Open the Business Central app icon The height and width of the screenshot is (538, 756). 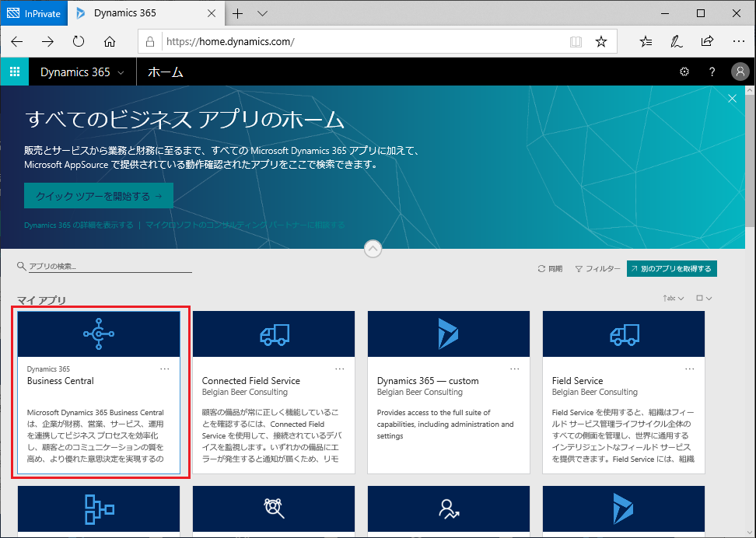99,334
